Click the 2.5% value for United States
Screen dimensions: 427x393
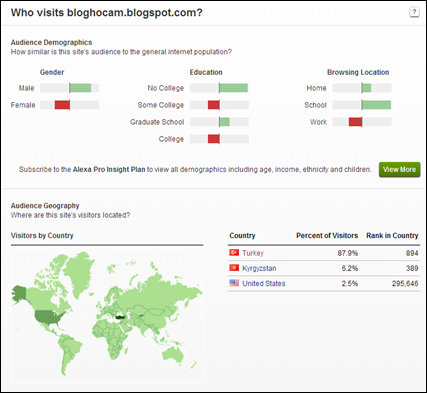click(x=350, y=283)
